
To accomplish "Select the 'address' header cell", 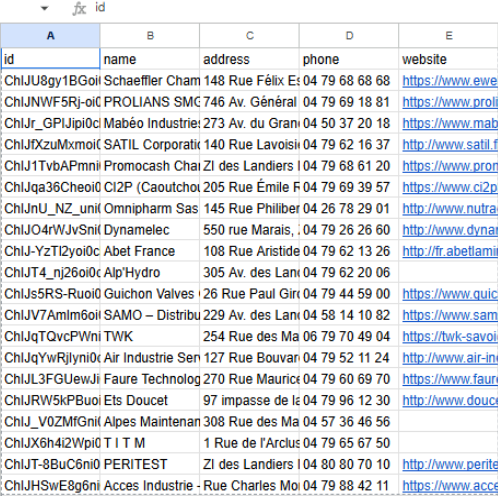I will tap(249, 59).
